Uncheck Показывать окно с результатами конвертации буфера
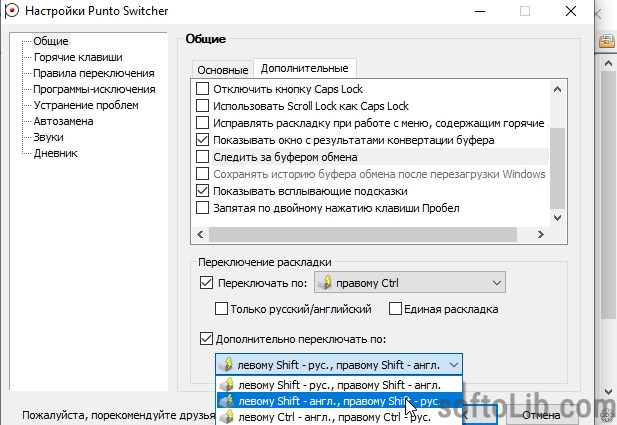 [x=202, y=140]
